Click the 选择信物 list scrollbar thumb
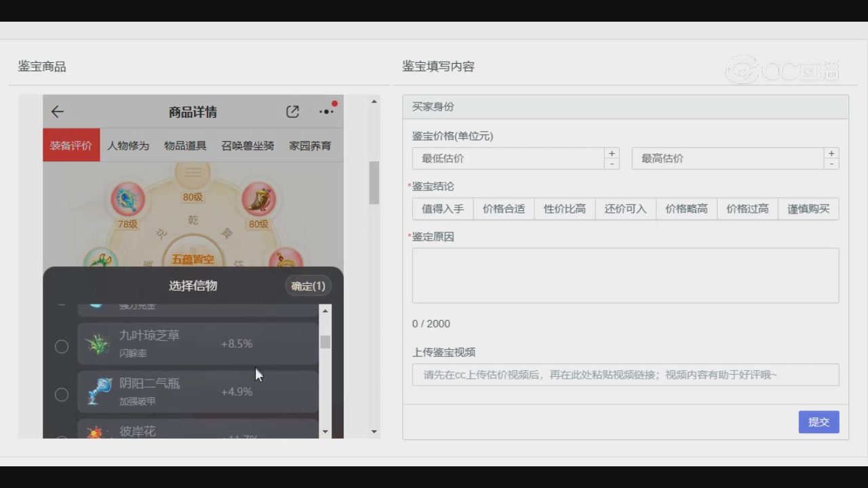 pos(325,342)
